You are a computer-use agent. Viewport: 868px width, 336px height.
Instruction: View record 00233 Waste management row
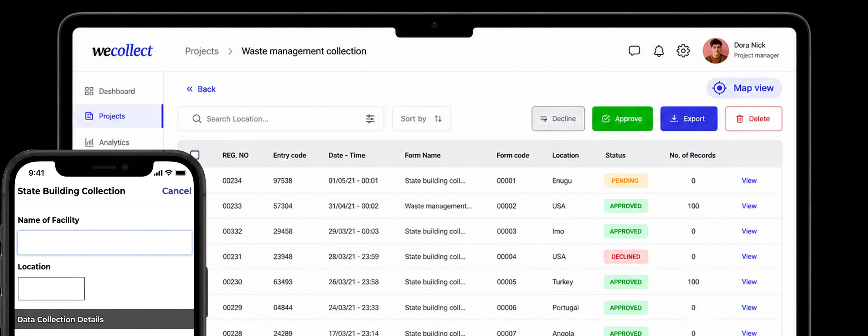749,206
